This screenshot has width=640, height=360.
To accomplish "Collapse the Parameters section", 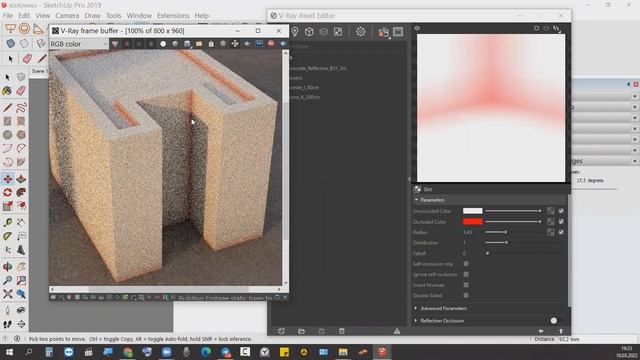I will pyautogui.click(x=416, y=200).
